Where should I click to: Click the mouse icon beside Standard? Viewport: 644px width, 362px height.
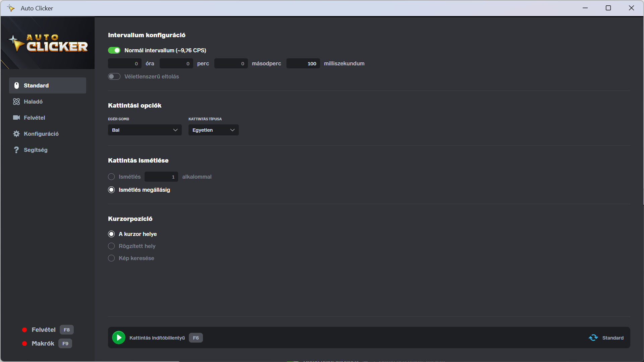16,85
